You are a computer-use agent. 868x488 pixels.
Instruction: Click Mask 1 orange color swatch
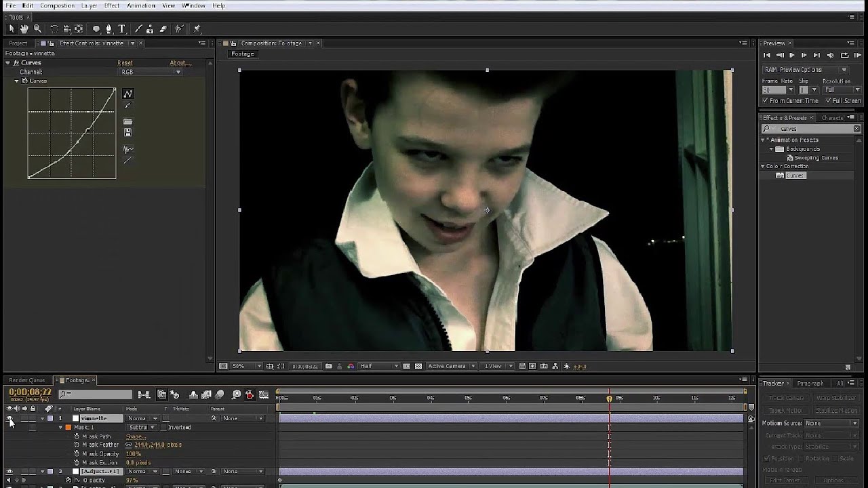click(68, 428)
